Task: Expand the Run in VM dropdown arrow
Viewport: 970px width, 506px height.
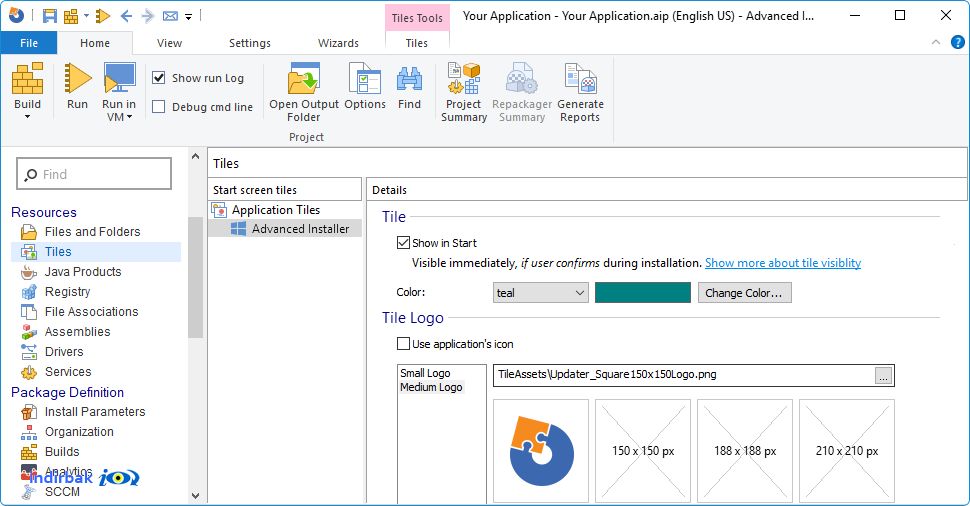Action: pyautogui.click(x=129, y=117)
